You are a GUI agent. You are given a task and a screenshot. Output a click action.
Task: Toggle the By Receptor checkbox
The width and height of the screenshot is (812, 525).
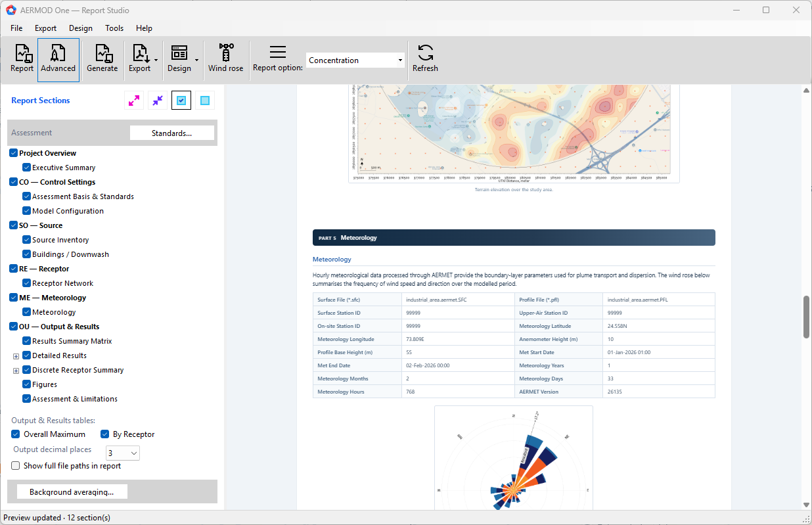(105, 434)
